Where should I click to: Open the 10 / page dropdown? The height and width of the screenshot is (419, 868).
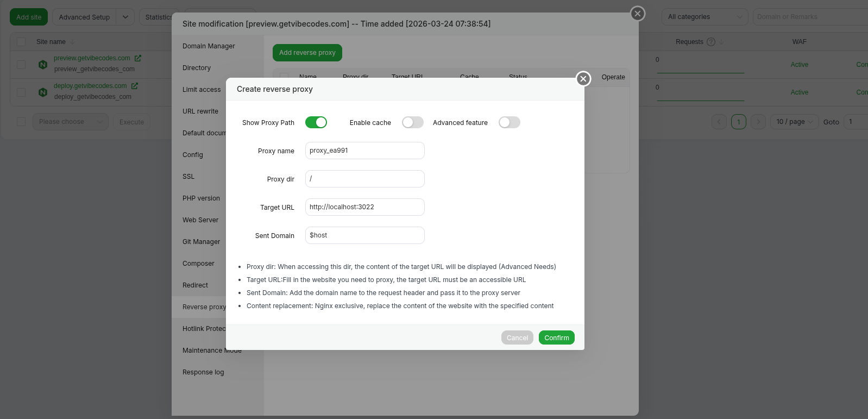[794, 122]
